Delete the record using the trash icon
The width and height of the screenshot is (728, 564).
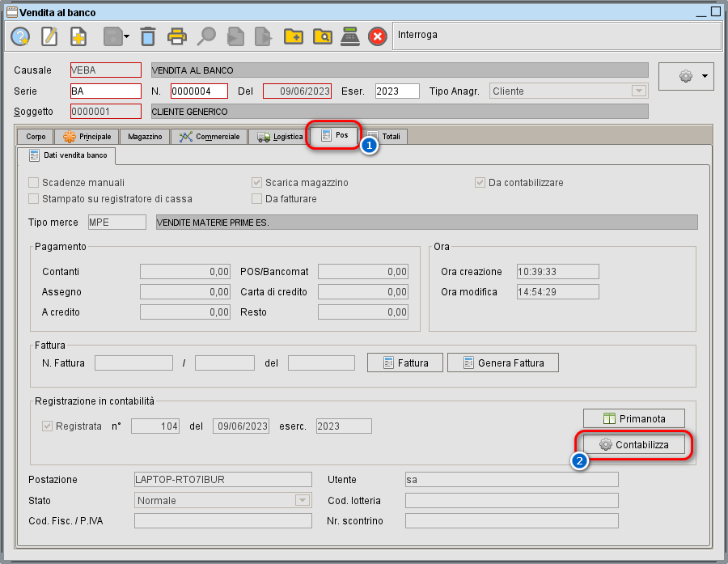click(148, 36)
